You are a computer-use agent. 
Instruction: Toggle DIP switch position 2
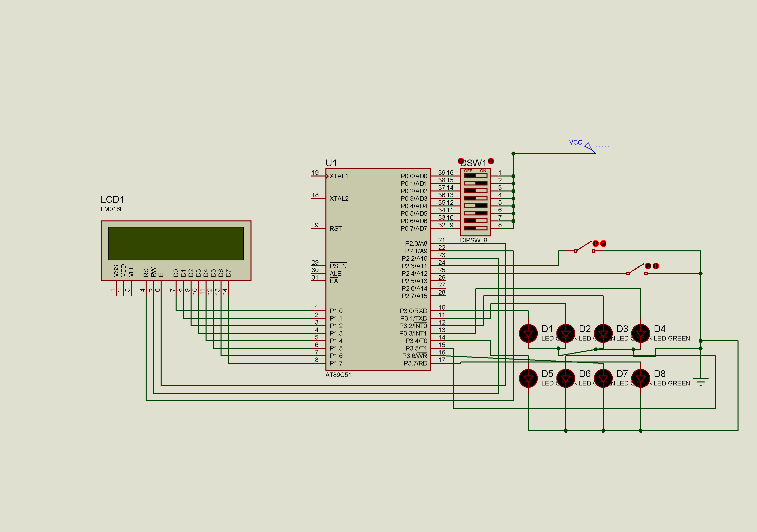476,183
